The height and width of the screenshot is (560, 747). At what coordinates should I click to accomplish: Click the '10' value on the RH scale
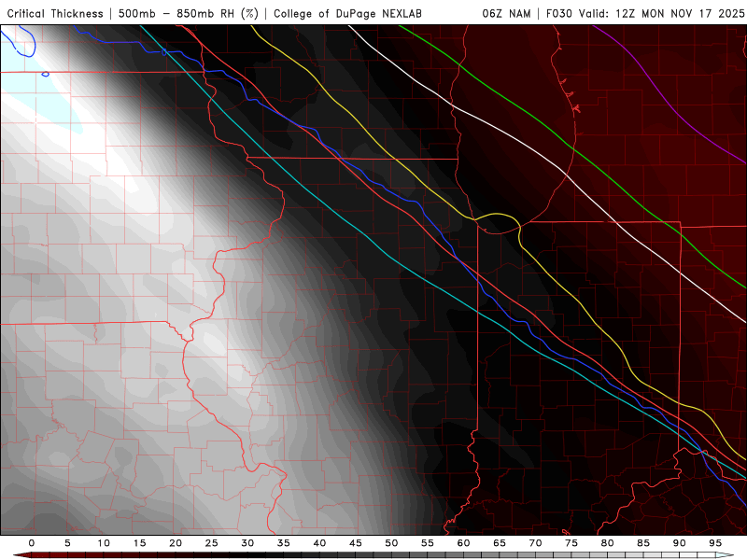pos(104,543)
